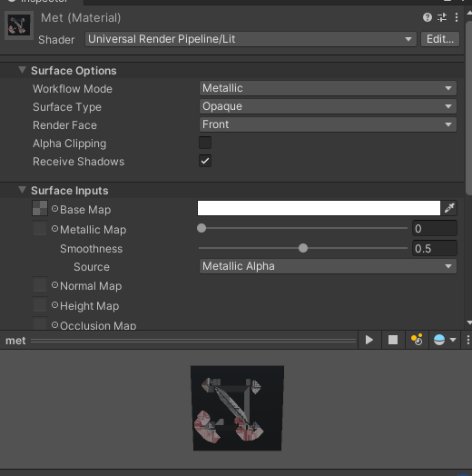
Task: Open the Shader dropdown
Action: pyautogui.click(x=251, y=39)
